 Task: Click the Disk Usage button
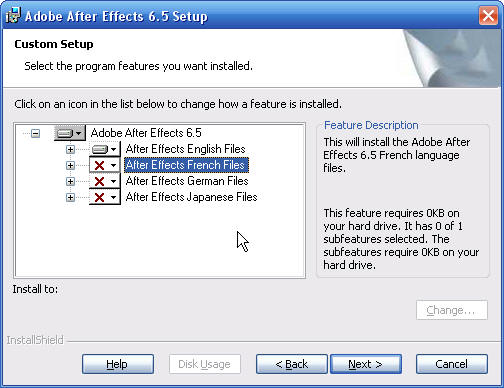[x=205, y=364]
